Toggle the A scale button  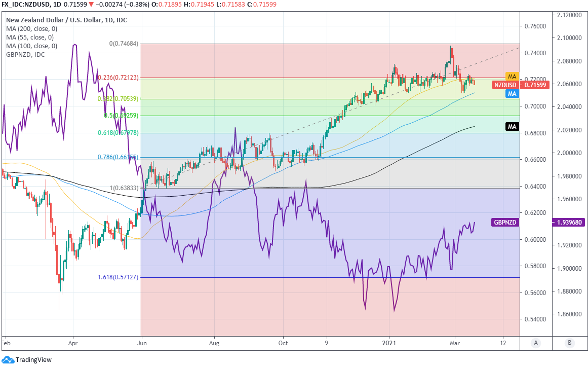pos(535,343)
